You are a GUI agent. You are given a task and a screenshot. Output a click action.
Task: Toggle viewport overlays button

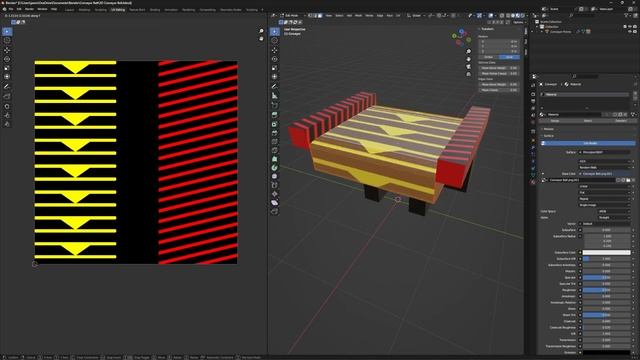pyautogui.click(x=491, y=16)
